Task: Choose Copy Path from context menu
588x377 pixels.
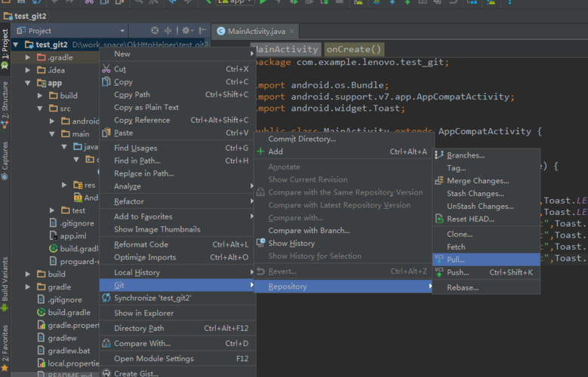Action: (177, 94)
